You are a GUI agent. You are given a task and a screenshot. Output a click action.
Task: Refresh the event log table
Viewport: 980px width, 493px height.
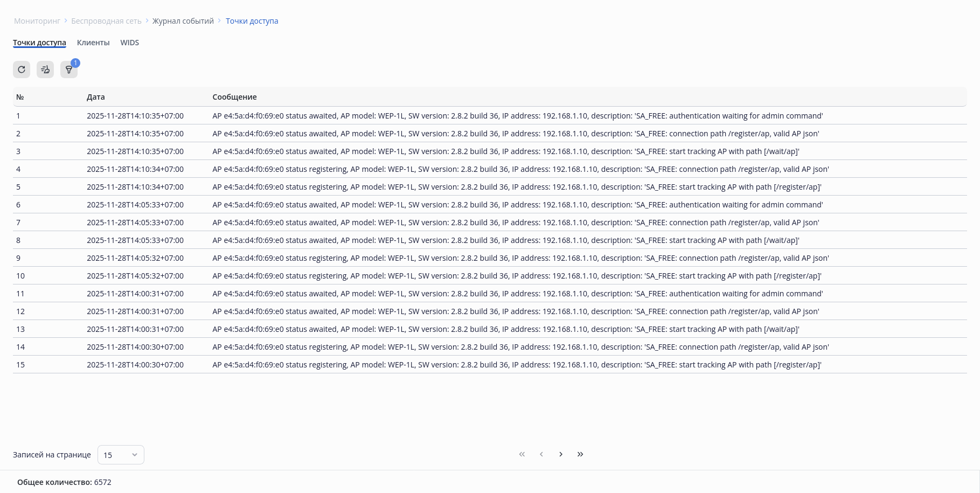pos(22,70)
